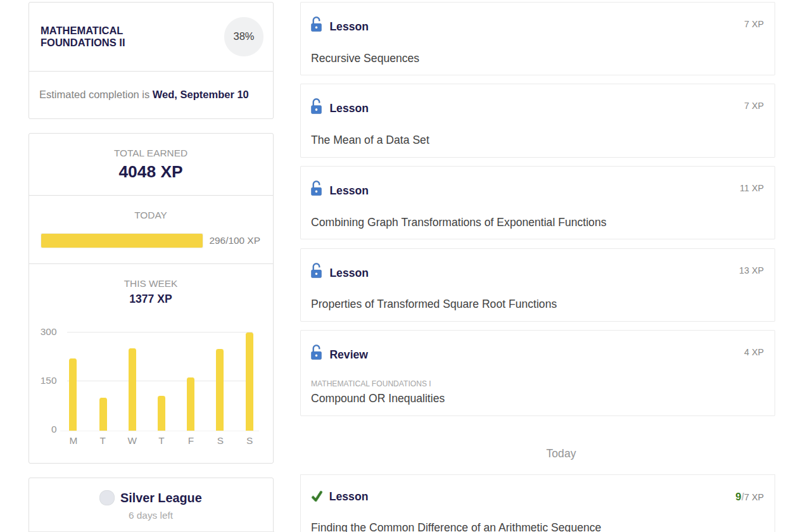This screenshot has width=798, height=532.
Task: Click Wednesday's bar in the weekly XP chart
Action: pos(132,389)
